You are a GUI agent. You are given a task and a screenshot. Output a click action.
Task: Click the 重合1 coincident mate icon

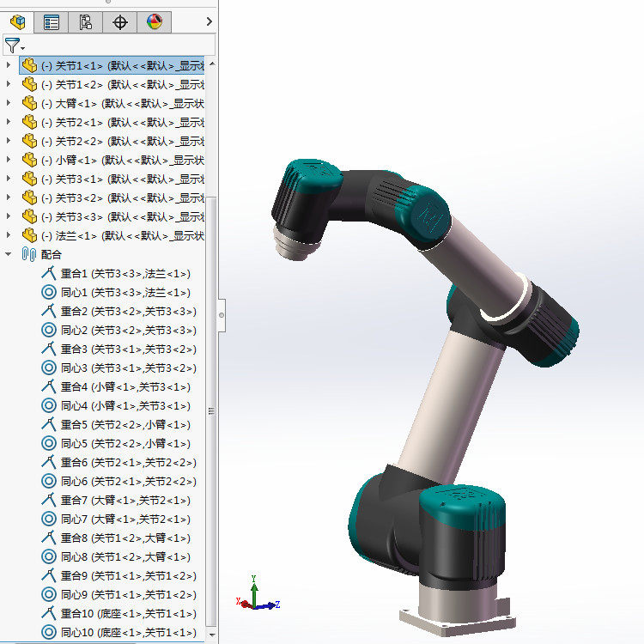(x=48, y=273)
